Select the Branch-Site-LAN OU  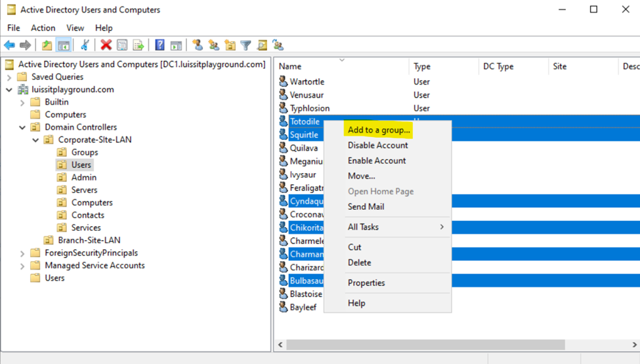click(x=89, y=241)
